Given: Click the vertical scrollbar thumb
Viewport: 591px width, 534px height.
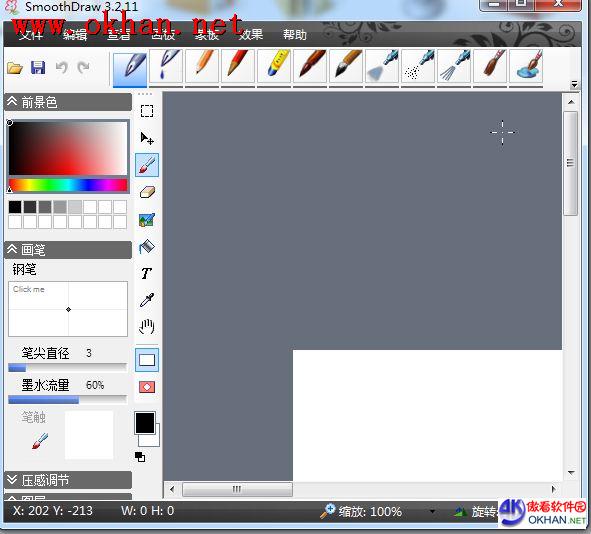Looking at the screenshot, I should pos(571,164).
